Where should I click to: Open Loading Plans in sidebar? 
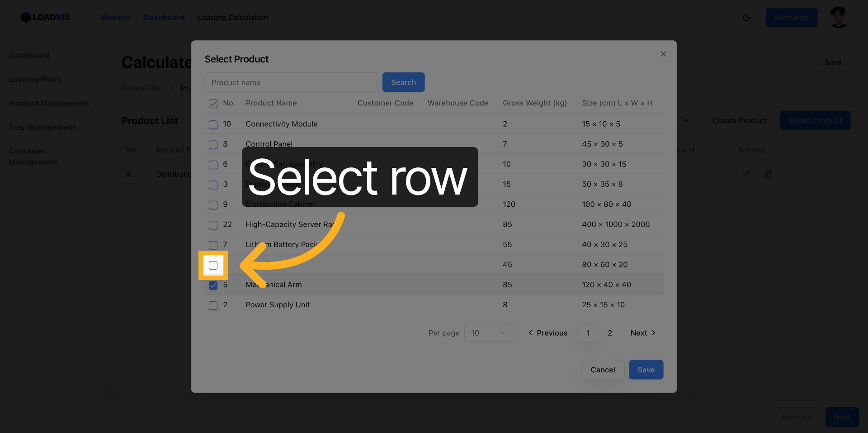[35, 80]
